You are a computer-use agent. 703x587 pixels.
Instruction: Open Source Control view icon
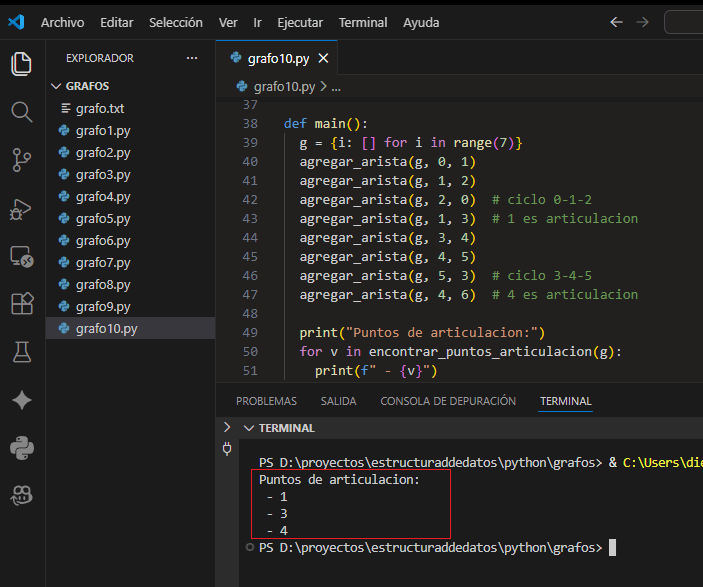pyautogui.click(x=21, y=158)
